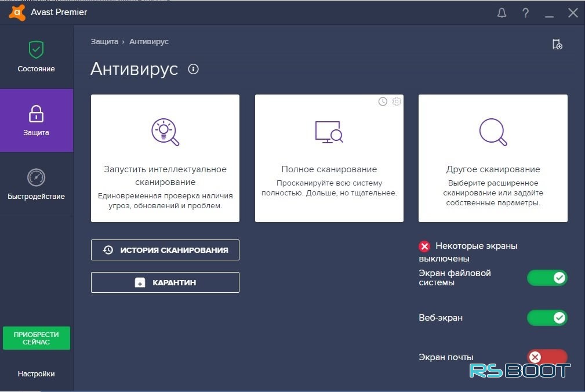The width and height of the screenshot is (585, 392).
Task: Click the Avast logo icon
Action: [x=17, y=12]
